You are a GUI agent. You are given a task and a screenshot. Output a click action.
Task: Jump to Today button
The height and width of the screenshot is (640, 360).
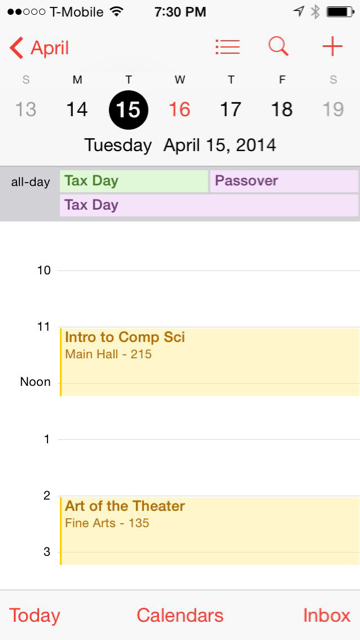(35, 616)
